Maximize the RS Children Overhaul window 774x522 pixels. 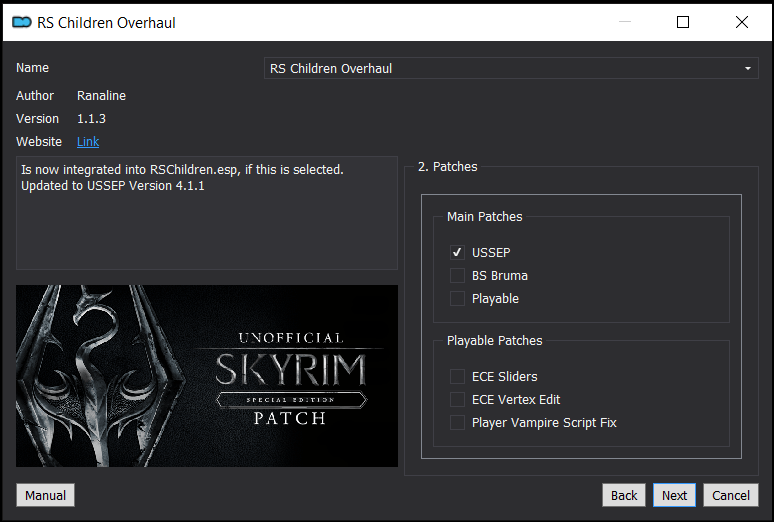tap(683, 22)
